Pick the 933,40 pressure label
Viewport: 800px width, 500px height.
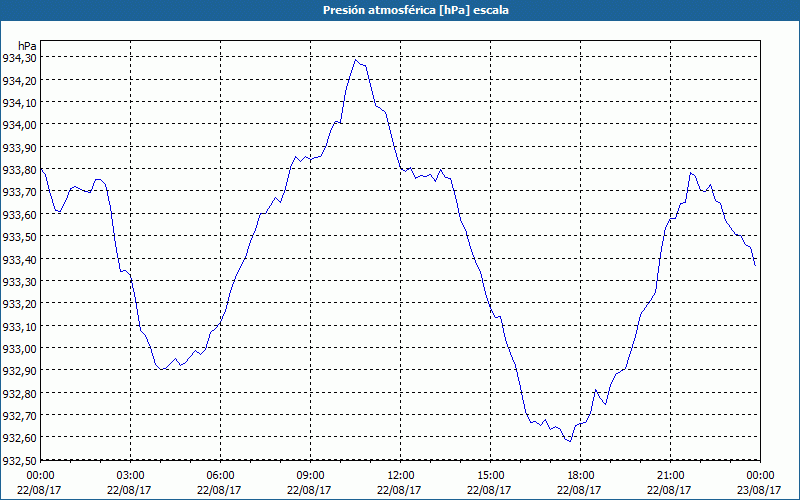coord(20,259)
